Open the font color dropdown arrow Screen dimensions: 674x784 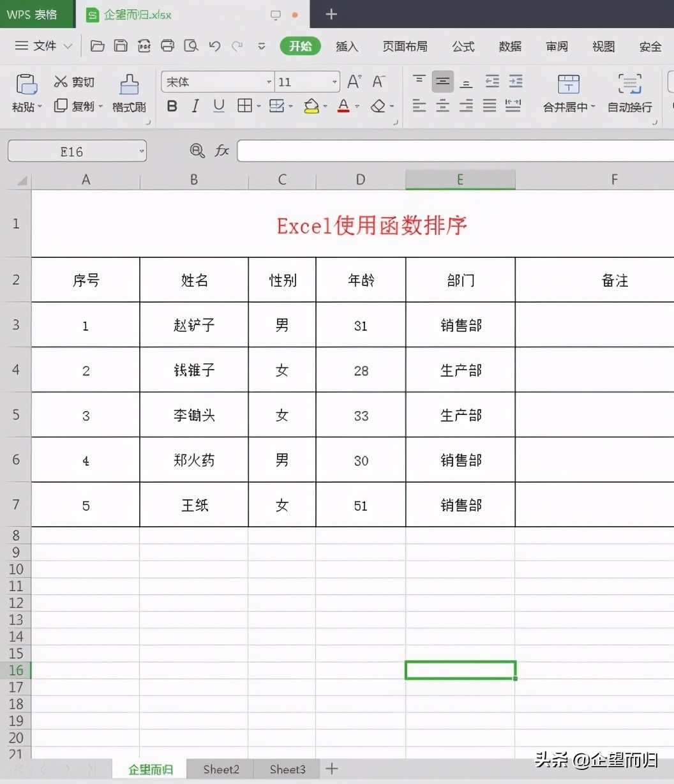pos(357,107)
